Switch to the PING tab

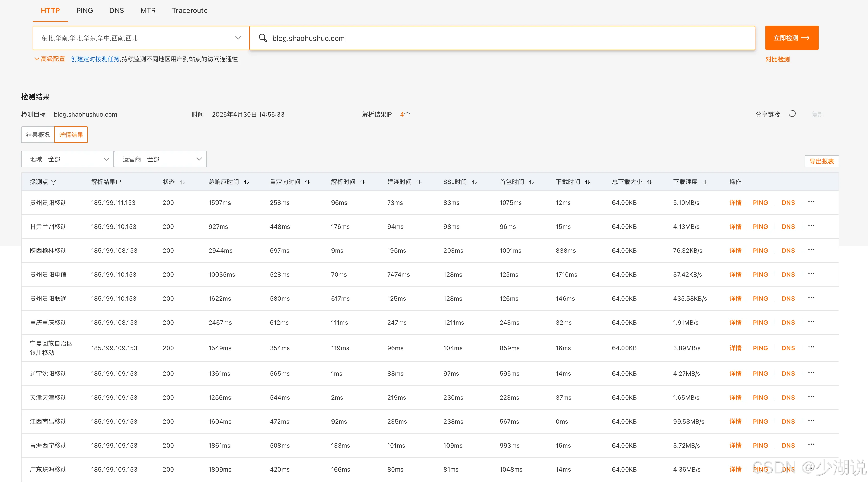[84, 10]
